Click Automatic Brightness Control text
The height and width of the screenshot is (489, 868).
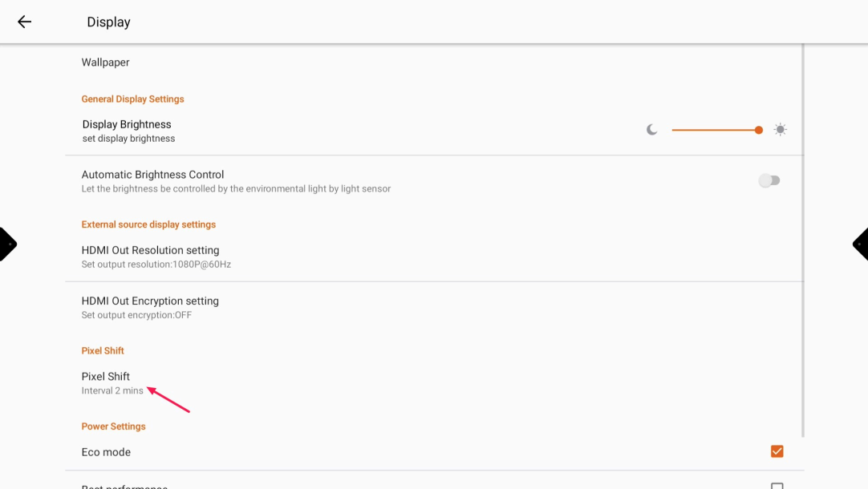(152, 175)
